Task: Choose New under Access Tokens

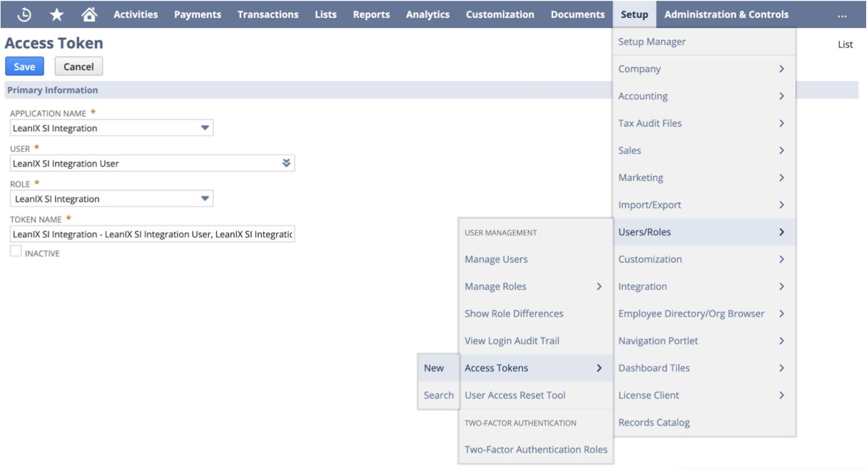Action: (438, 368)
